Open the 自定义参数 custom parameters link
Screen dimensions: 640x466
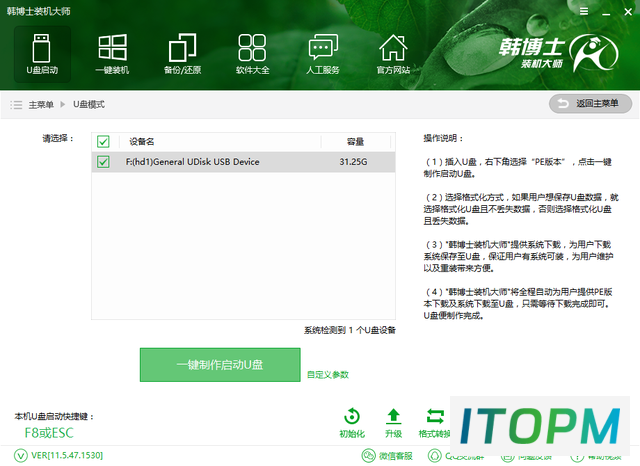pos(328,375)
